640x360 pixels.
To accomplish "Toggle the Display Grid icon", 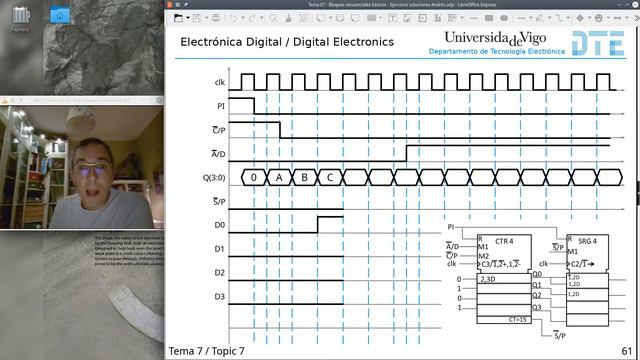I will click(304, 18).
